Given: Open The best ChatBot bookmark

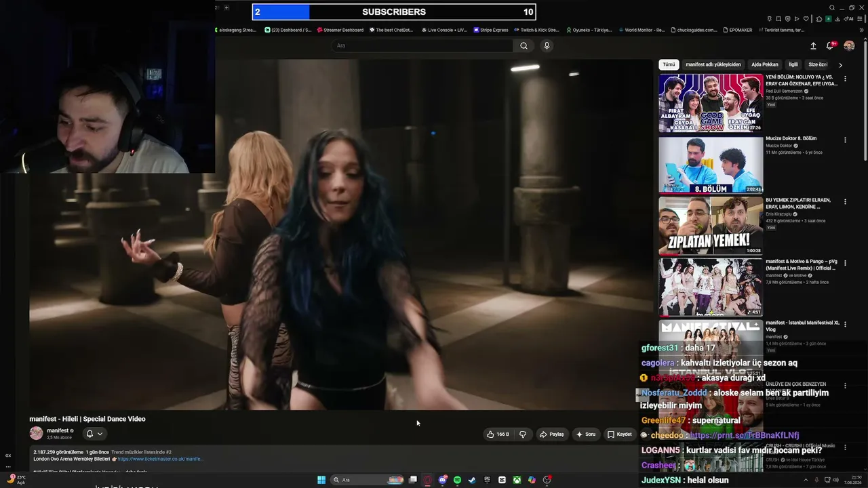Looking at the screenshot, I should pos(393,30).
